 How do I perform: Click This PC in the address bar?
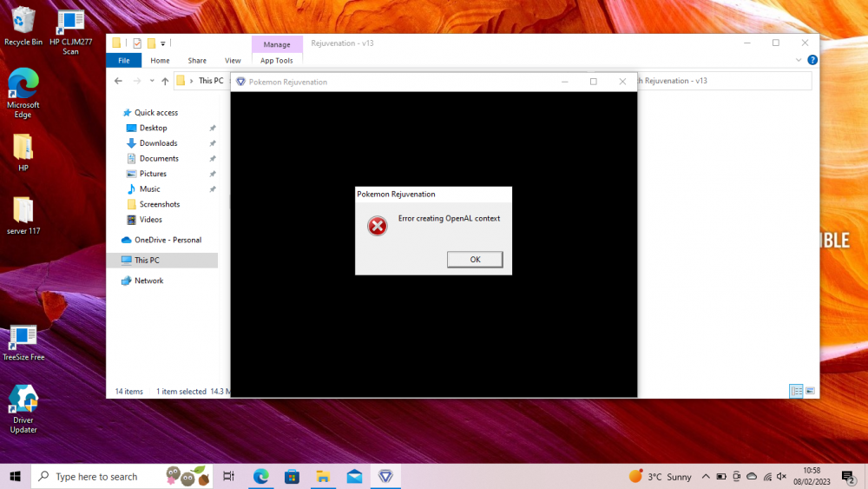211,81
